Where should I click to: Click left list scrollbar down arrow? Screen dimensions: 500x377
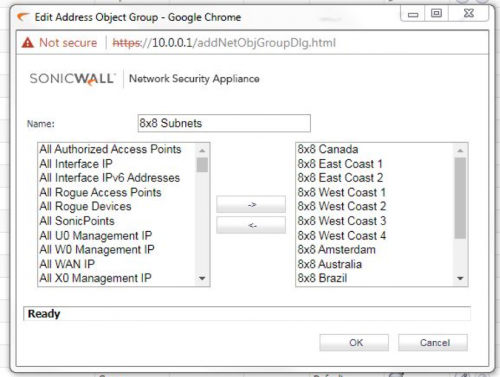click(202, 278)
